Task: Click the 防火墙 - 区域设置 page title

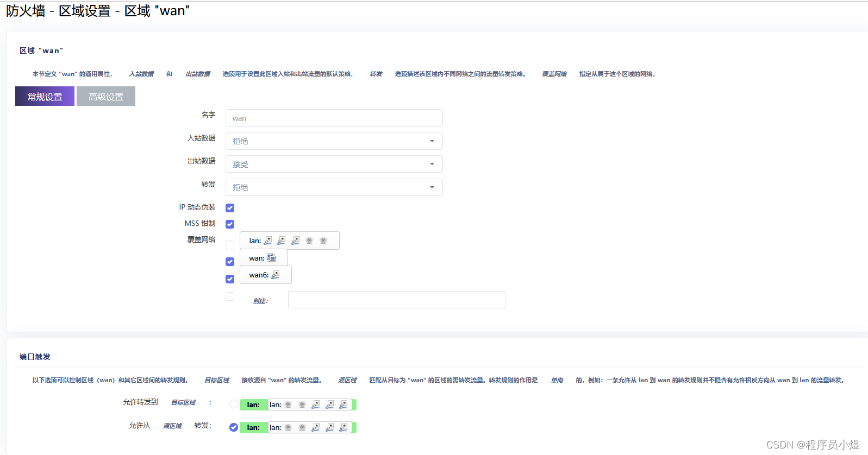Action: point(98,11)
